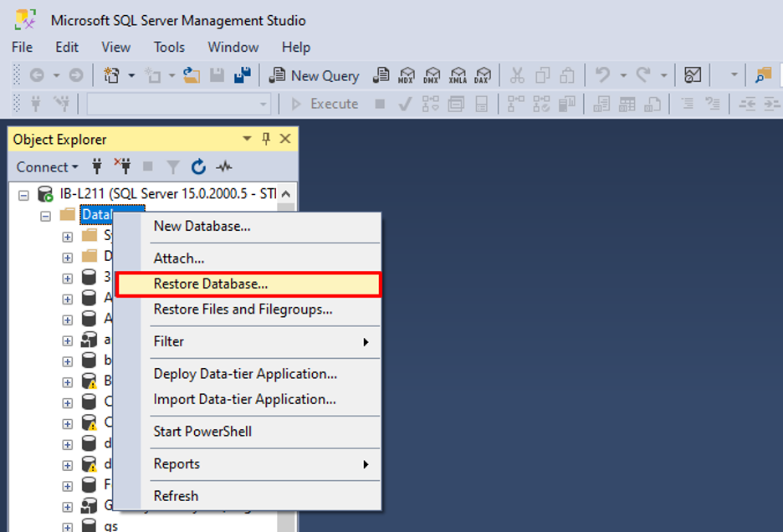Expand the gs database node
This screenshot has width=783, height=532.
point(68,527)
